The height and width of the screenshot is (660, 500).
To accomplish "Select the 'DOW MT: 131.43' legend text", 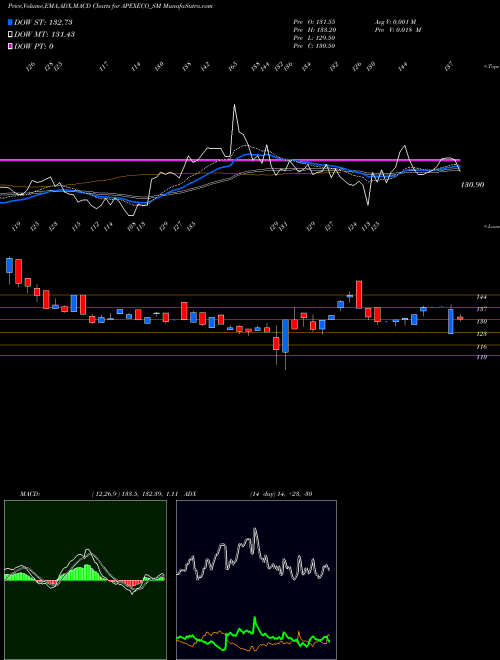I will (x=44, y=34).
